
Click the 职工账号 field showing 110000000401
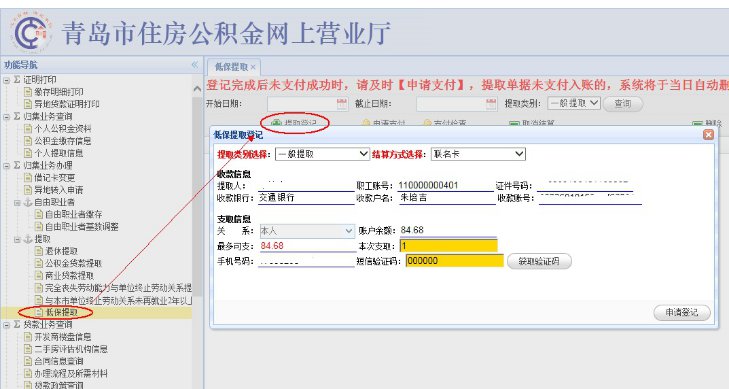(446, 185)
